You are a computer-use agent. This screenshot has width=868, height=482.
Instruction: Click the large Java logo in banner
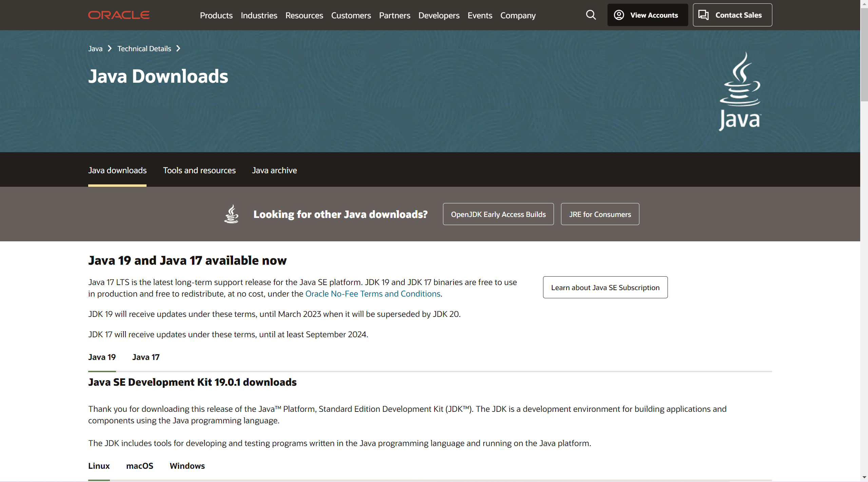coord(740,91)
